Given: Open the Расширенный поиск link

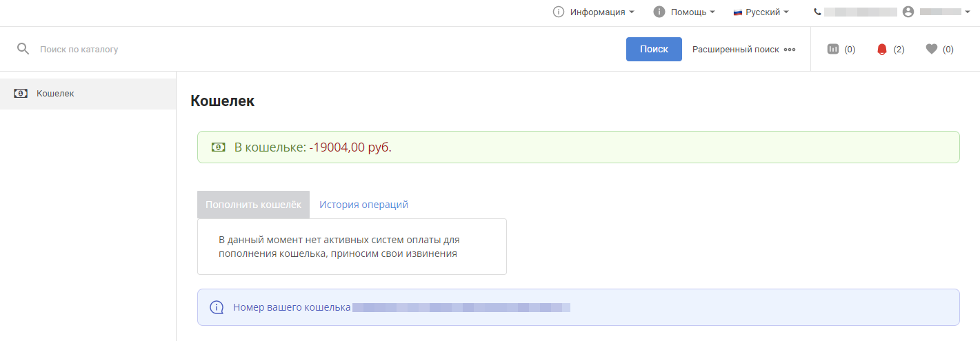Looking at the screenshot, I should coord(735,50).
